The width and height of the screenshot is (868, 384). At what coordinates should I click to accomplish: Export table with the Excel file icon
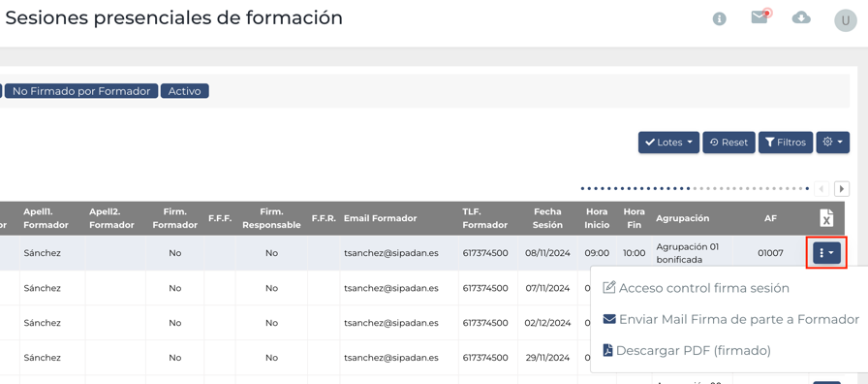pos(826,218)
